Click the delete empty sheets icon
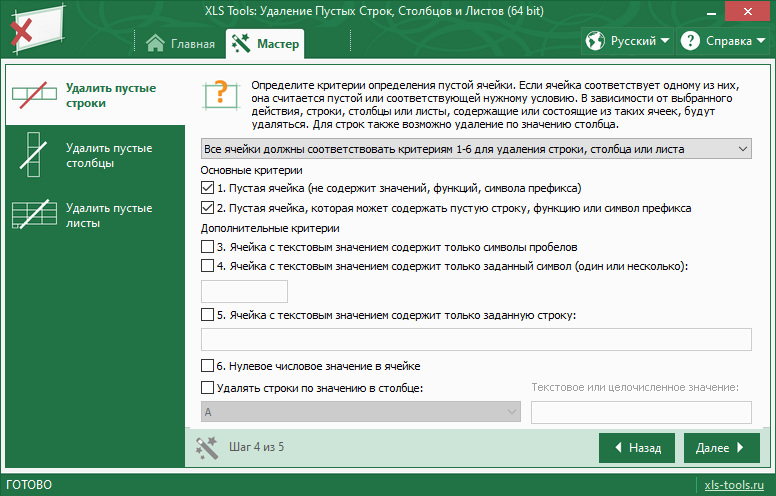Viewport: 776px width, 496px height. [x=34, y=214]
